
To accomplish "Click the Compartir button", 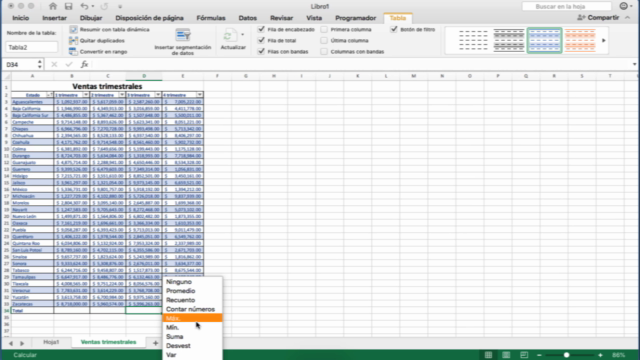I will pyautogui.click(x=598, y=18).
